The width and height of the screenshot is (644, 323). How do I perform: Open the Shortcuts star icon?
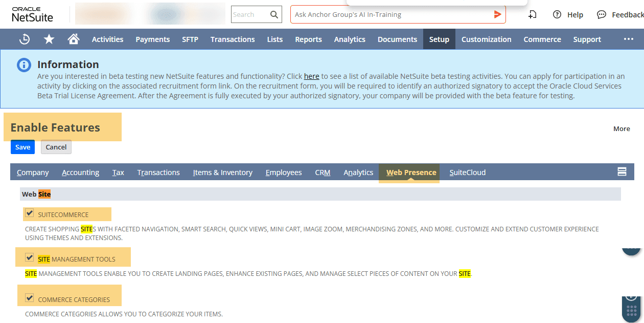tap(49, 39)
